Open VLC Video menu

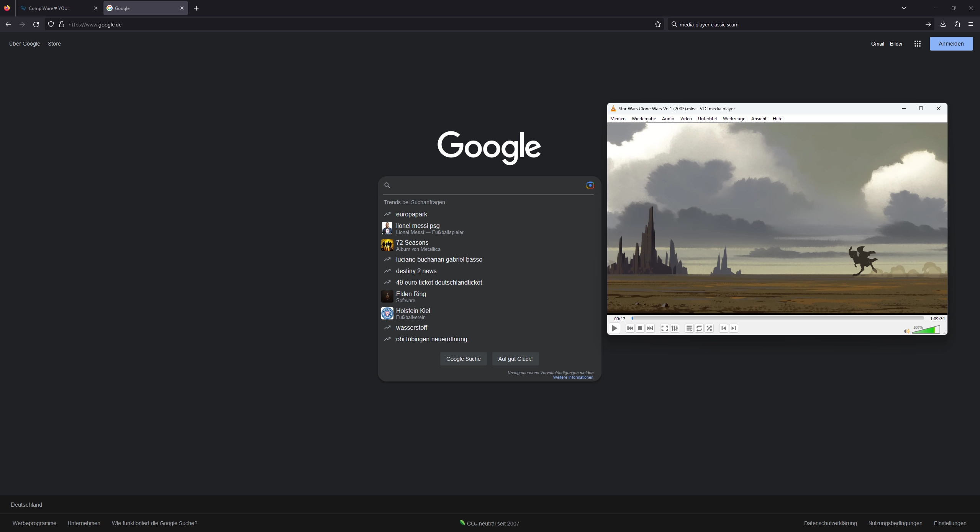[x=686, y=119]
